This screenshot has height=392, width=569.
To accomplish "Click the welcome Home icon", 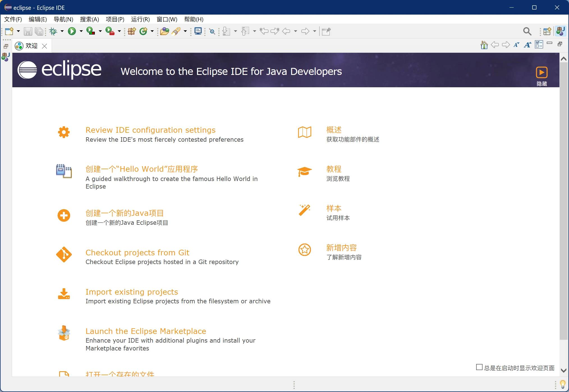I will click(x=484, y=45).
